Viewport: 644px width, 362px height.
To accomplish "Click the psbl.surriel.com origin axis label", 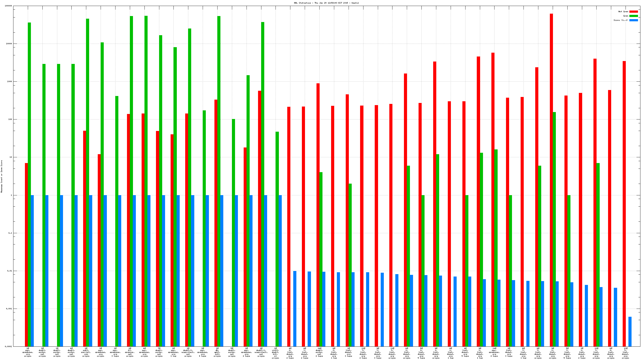I will click(86, 352).
